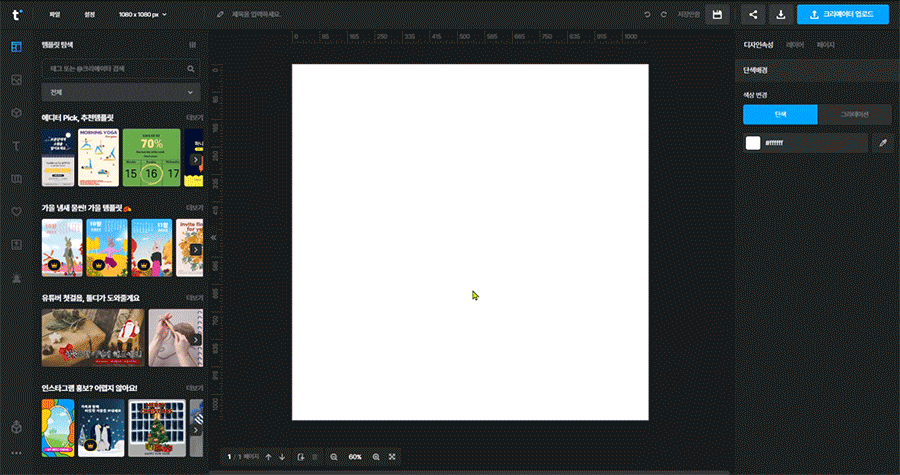Select the eyedropper color picker tool
Viewport: 900px width, 475px height.
tap(882, 143)
